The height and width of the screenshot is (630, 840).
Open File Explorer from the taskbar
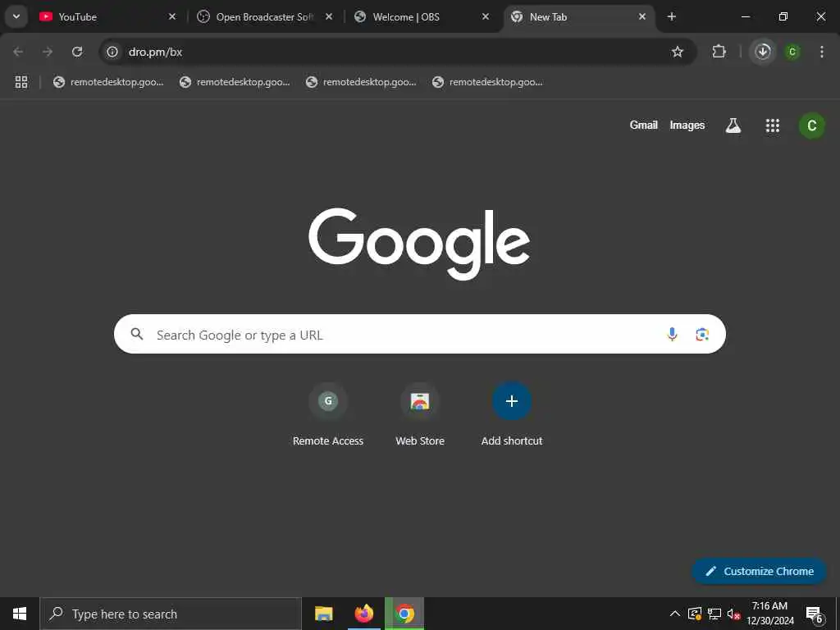(323, 614)
